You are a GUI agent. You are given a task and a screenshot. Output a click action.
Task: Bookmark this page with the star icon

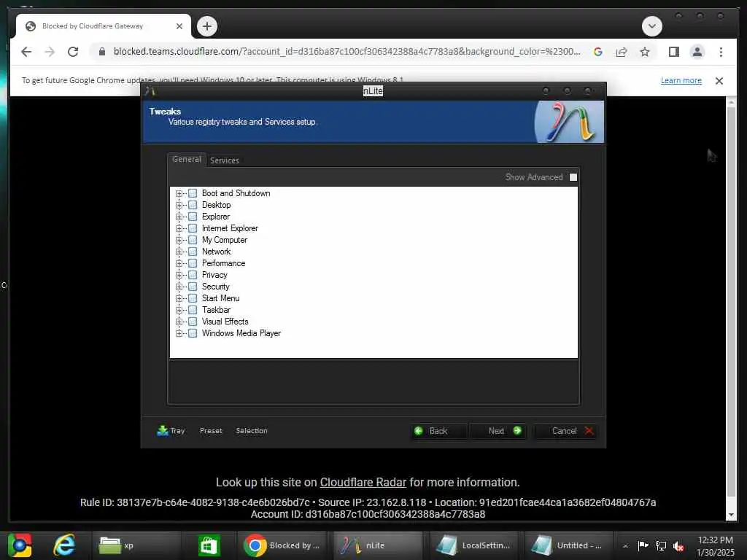coord(645,52)
